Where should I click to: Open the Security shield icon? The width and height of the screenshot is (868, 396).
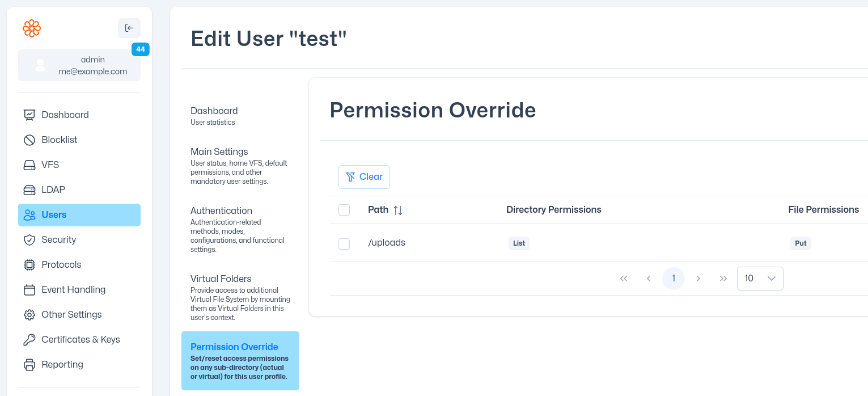point(29,239)
